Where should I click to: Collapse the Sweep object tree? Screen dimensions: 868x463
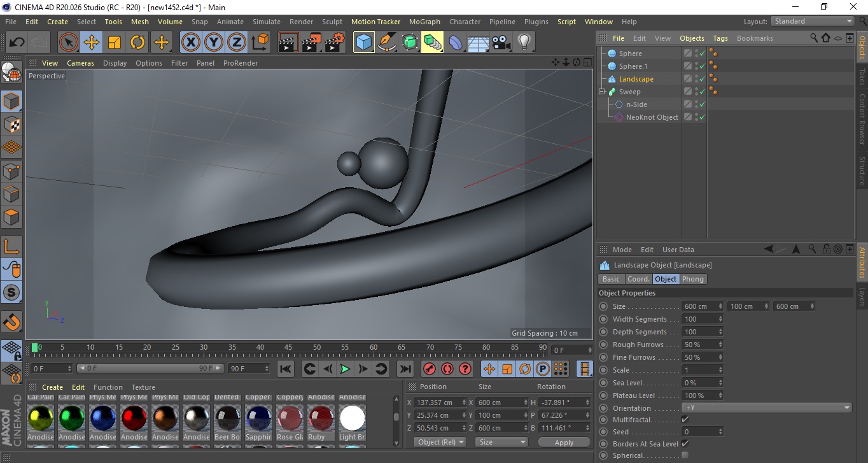coord(602,92)
